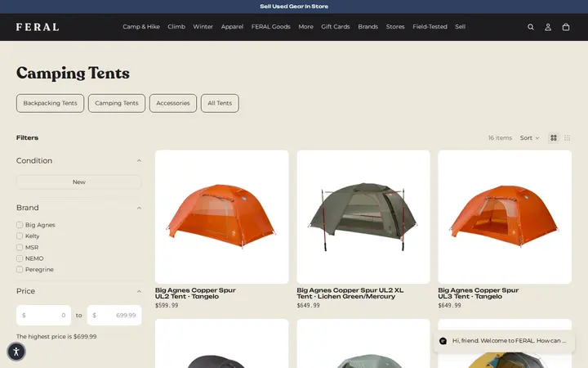Open the Apparel menu
The width and height of the screenshot is (588, 368).
(x=232, y=27)
